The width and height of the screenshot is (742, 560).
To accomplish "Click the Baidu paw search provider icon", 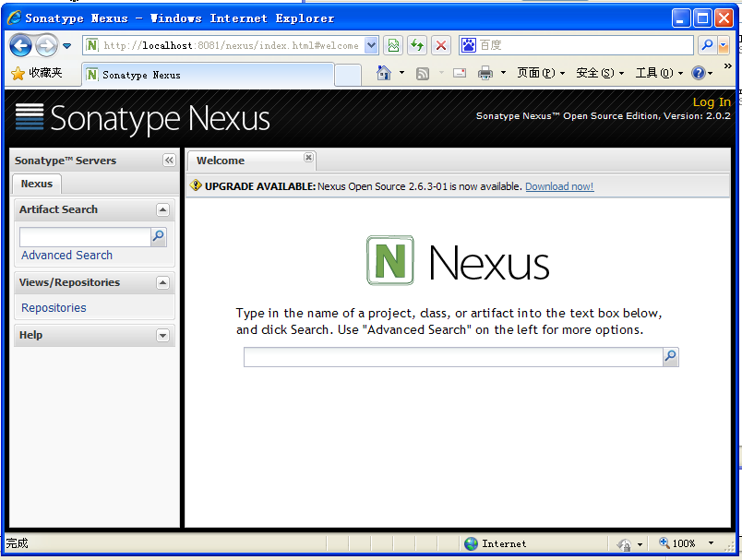I will (469, 45).
